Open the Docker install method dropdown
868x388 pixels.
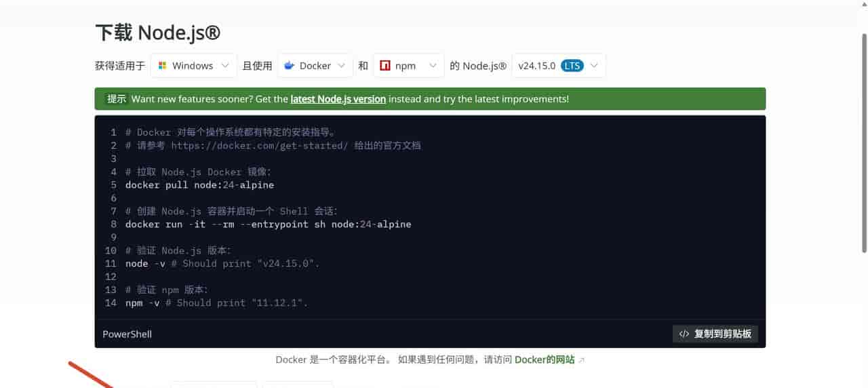(315, 66)
